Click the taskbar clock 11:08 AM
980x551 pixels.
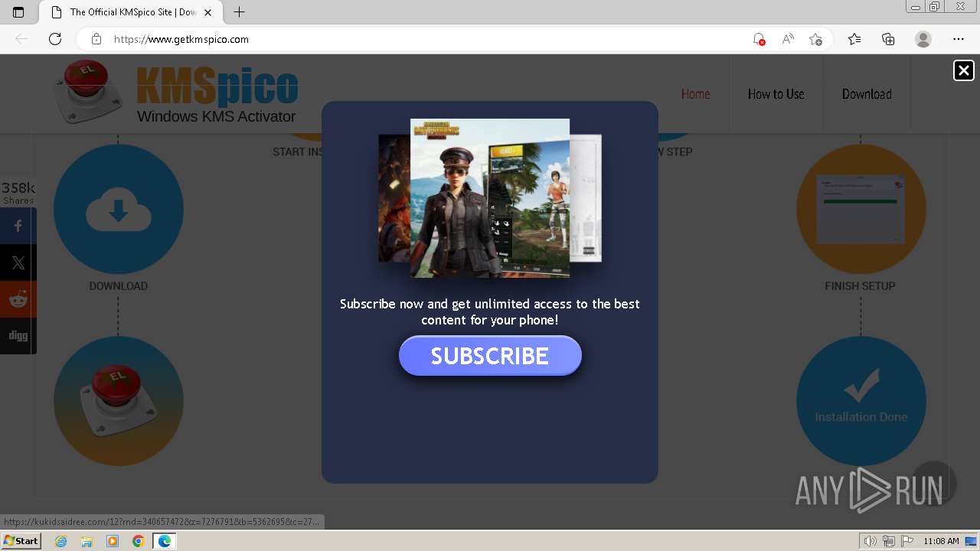coord(941,541)
